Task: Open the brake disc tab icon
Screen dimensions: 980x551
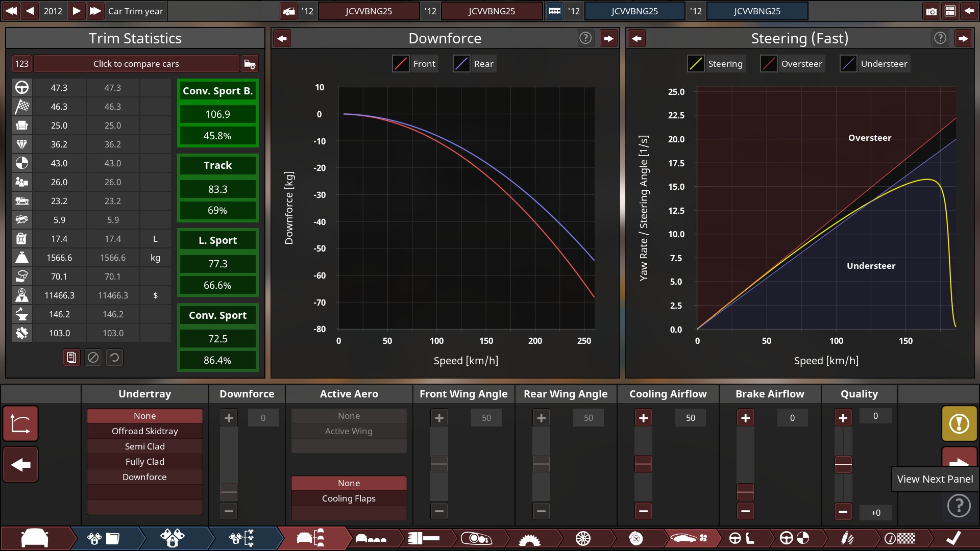Action: pos(636,538)
